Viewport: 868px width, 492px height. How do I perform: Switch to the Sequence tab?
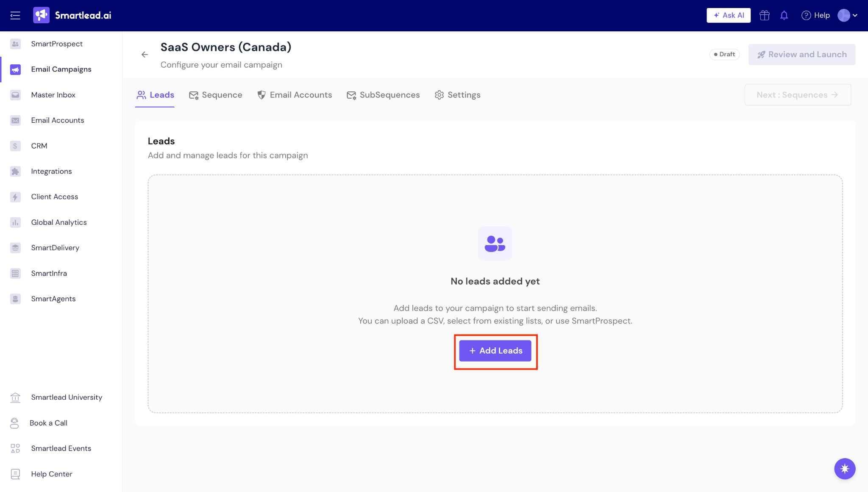coord(216,95)
